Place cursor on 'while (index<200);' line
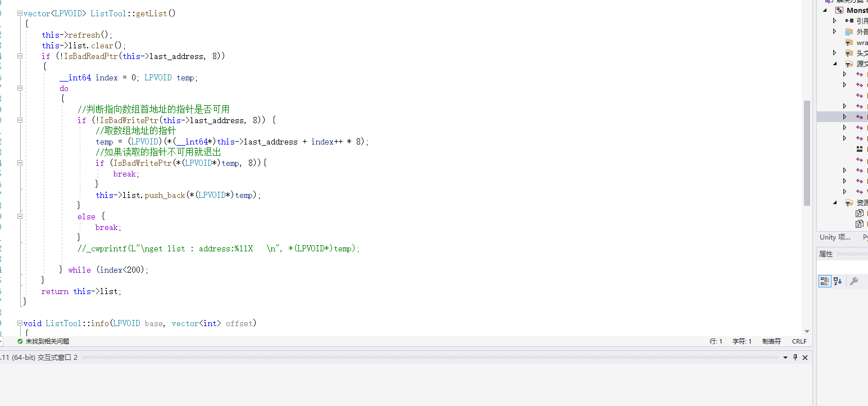 click(x=108, y=270)
